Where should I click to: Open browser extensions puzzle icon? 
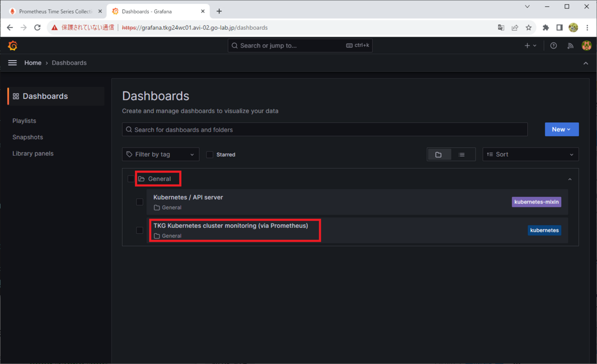tap(546, 28)
